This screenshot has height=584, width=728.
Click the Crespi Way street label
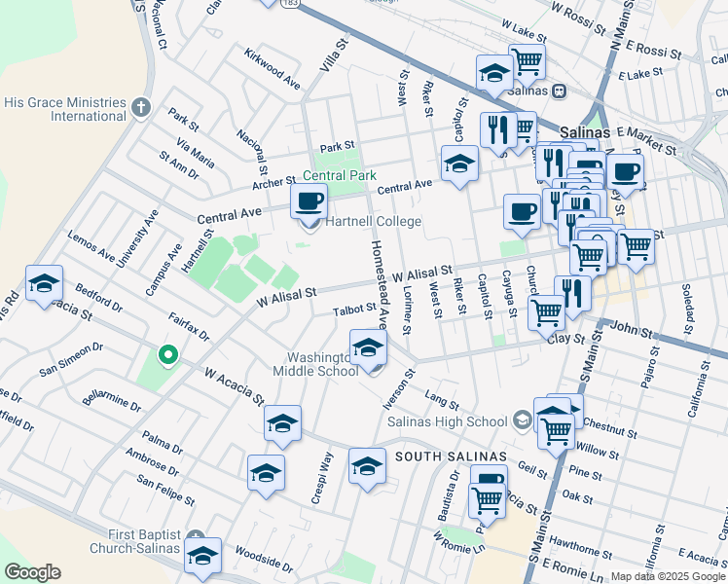pyautogui.click(x=322, y=478)
